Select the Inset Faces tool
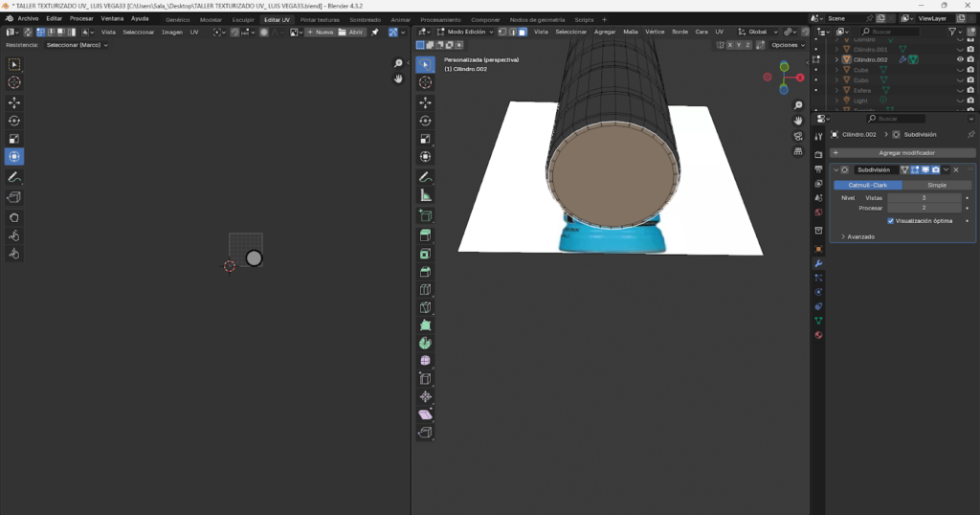The image size is (980, 515). pyautogui.click(x=426, y=254)
